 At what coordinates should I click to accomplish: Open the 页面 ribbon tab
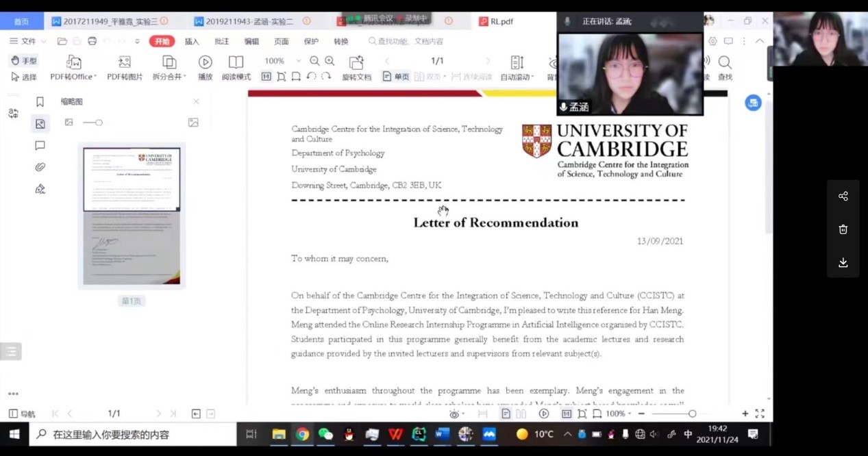(x=282, y=41)
